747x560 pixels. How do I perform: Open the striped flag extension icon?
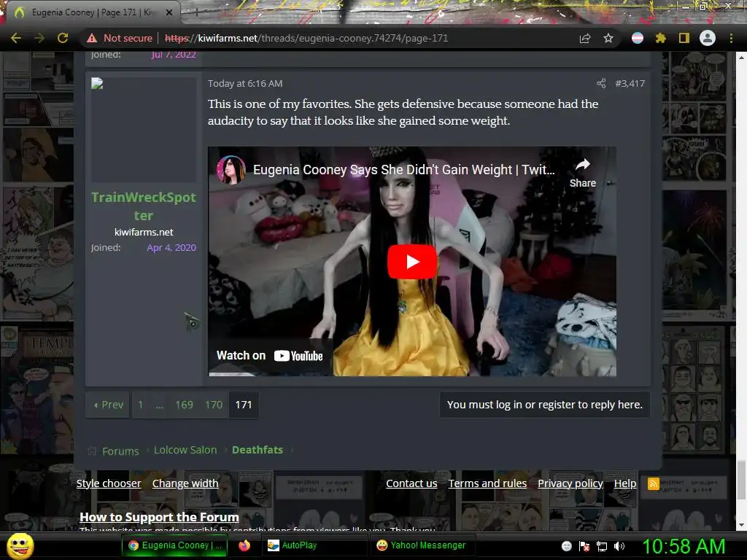pyautogui.click(x=638, y=38)
